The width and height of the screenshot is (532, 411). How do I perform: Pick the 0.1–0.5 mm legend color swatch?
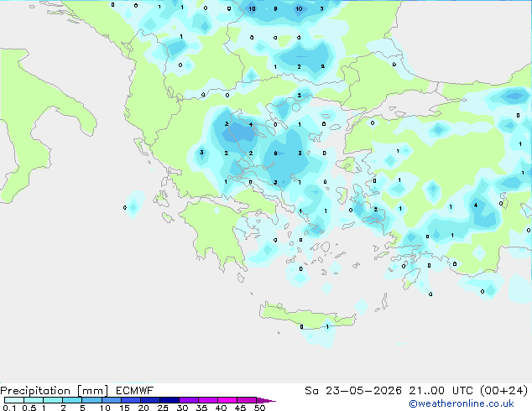(14, 400)
